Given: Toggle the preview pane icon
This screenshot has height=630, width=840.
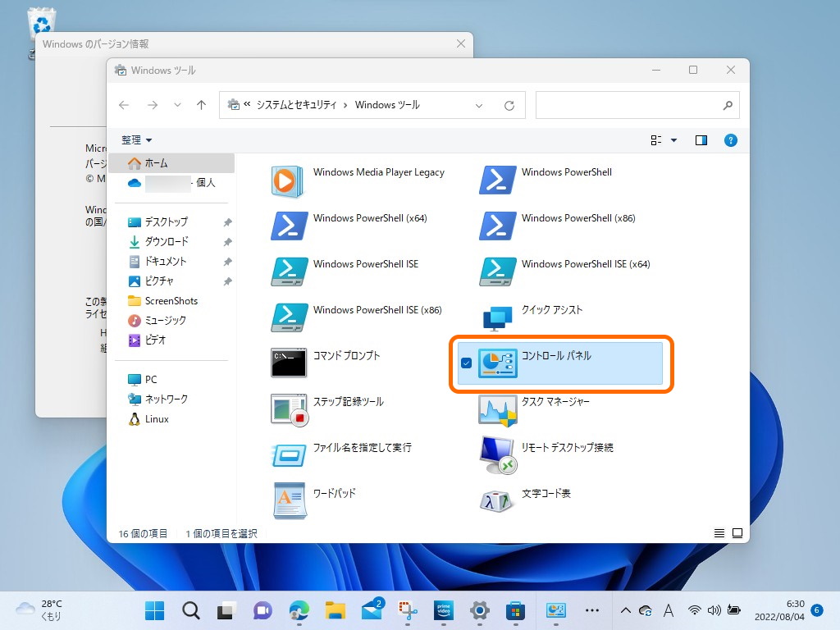Looking at the screenshot, I should (x=701, y=140).
